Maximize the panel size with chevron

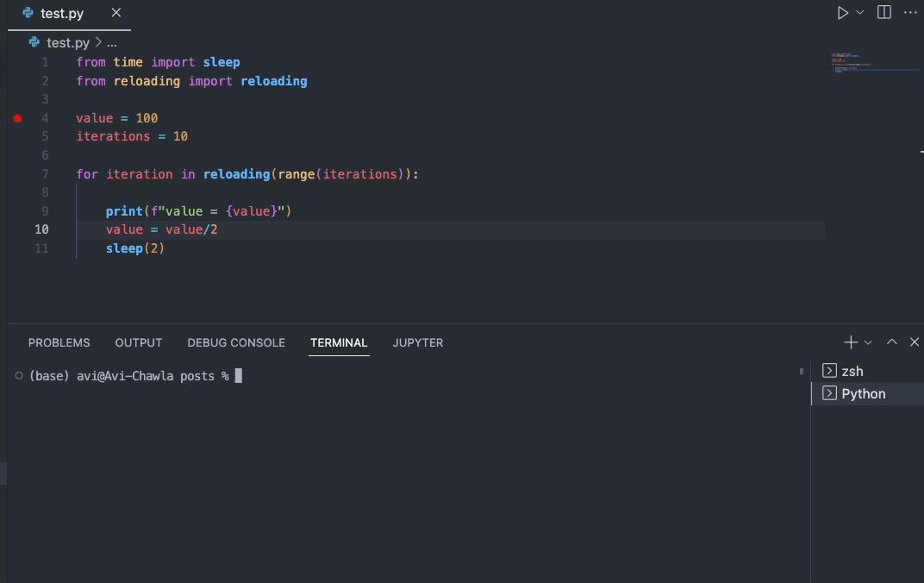click(892, 342)
